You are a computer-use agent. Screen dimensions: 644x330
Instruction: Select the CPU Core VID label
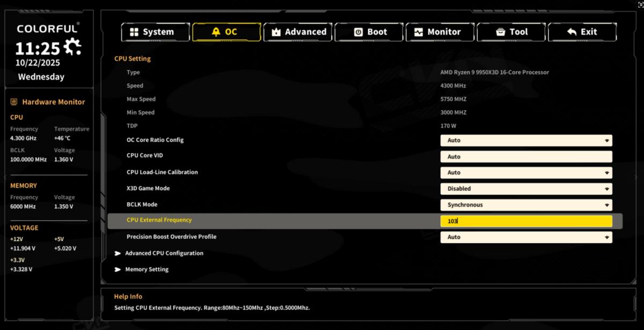[144, 156]
